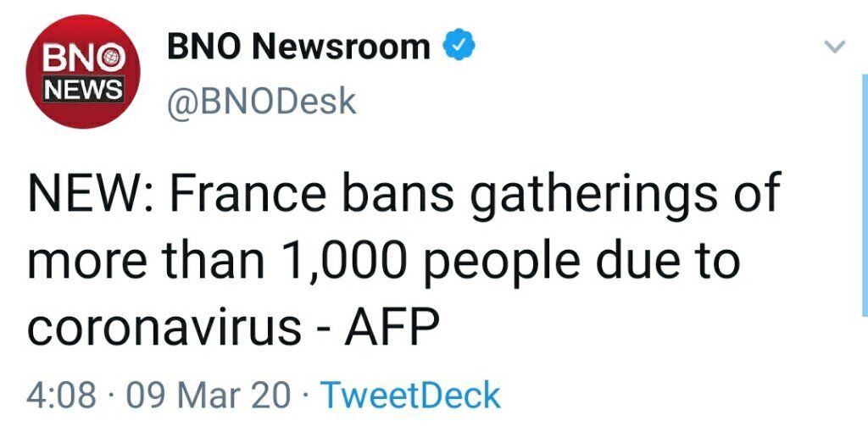The width and height of the screenshot is (868, 426).
Task: Select the 09 Mar 20 date
Action: [x=209, y=396]
